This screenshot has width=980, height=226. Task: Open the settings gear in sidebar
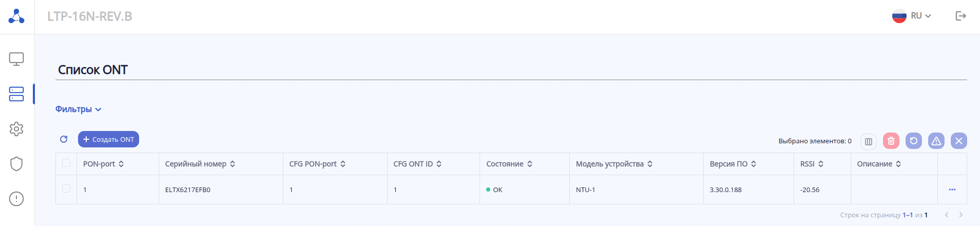click(16, 129)
